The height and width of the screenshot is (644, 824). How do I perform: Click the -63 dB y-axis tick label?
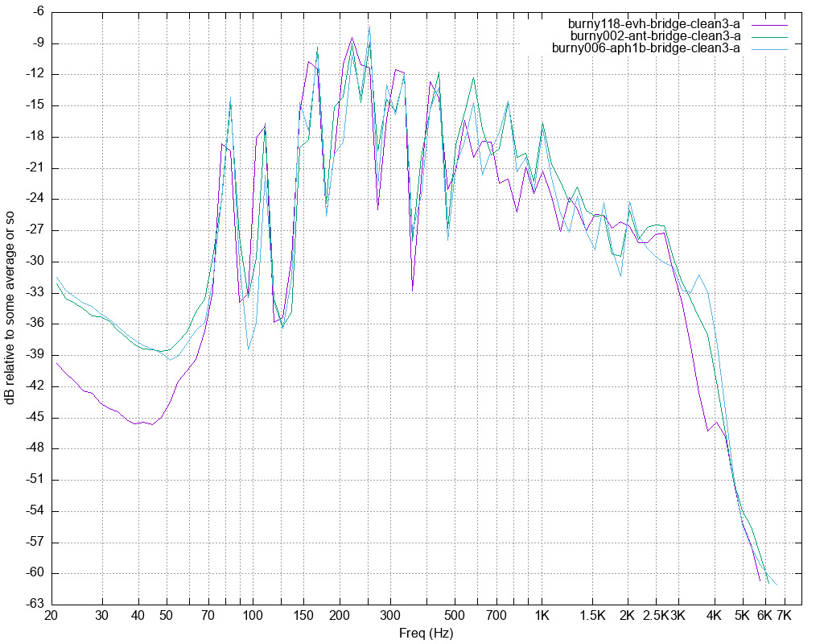click(33, 604)
